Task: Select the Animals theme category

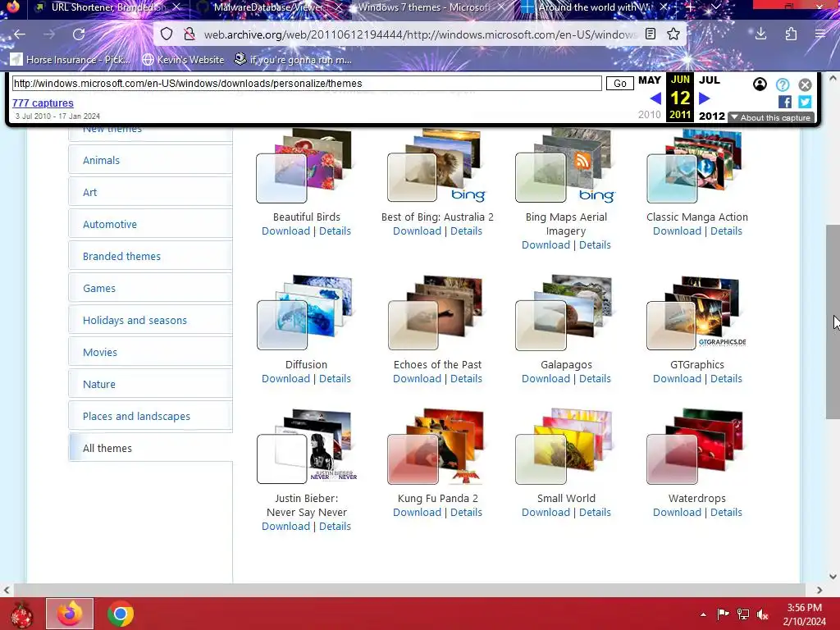Action: [151, 160]
